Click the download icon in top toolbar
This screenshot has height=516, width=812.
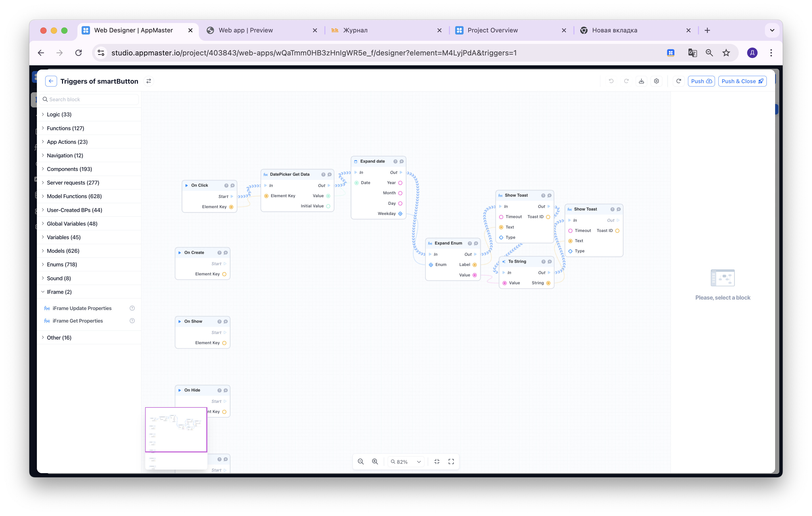coord(641,81)
